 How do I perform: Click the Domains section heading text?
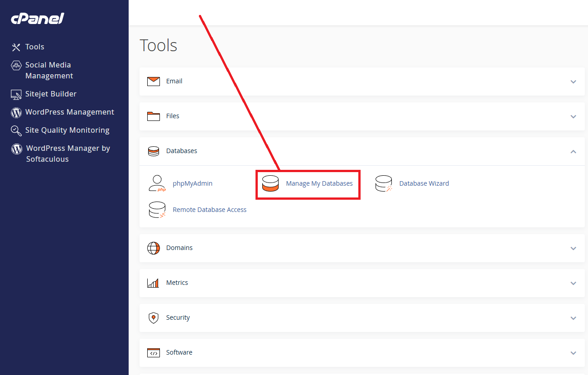tap(179, 248)
